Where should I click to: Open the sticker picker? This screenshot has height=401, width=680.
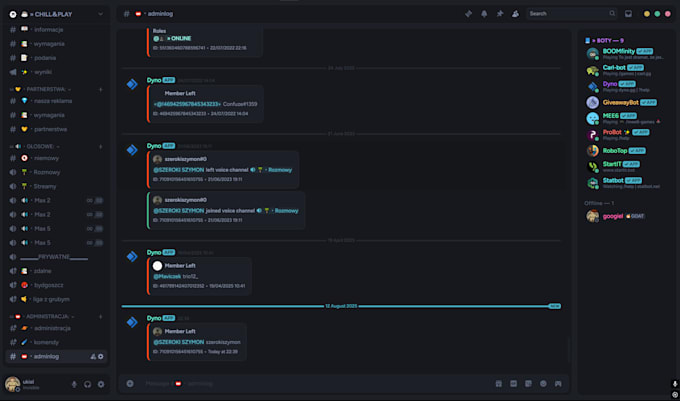528,384
